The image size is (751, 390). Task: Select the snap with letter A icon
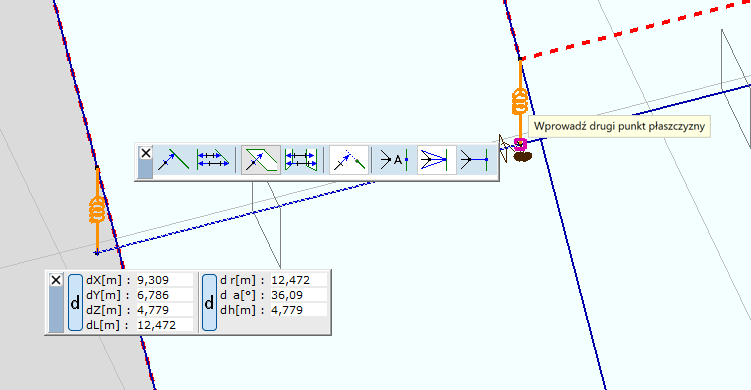tap(394, 160)
